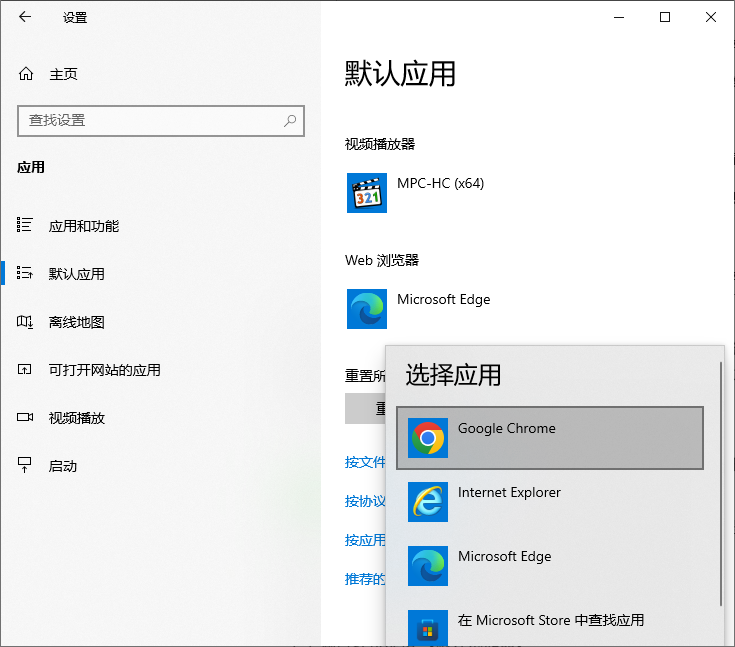Open the 推荐的 link
Screen dimensions: 735x647
(365, 579)
